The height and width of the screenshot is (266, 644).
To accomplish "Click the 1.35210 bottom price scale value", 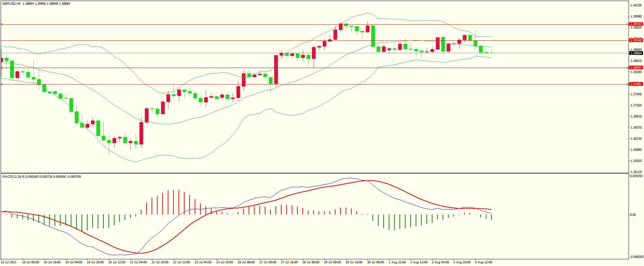I will click(x=636, y=172).
